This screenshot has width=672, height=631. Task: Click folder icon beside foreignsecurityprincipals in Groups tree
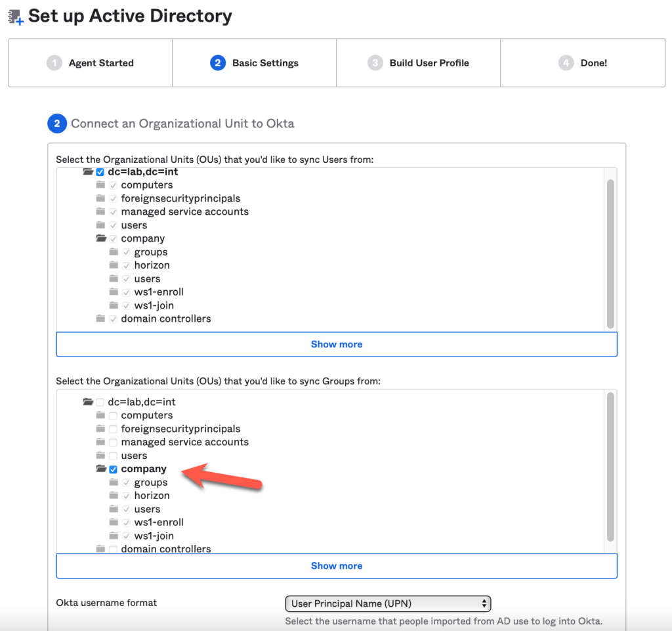click(100, 429)
